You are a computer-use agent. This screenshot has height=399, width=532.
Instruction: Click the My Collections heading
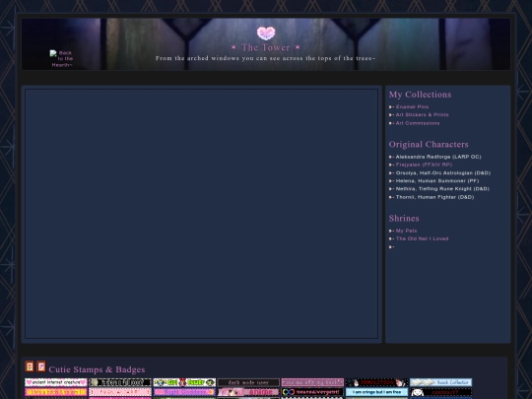coord(420,95)
